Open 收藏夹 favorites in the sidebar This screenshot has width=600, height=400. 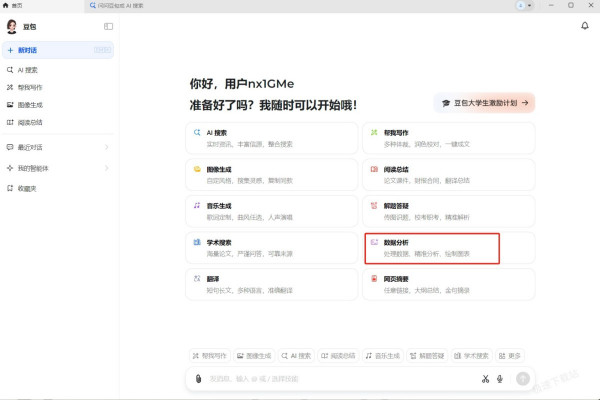58,188
